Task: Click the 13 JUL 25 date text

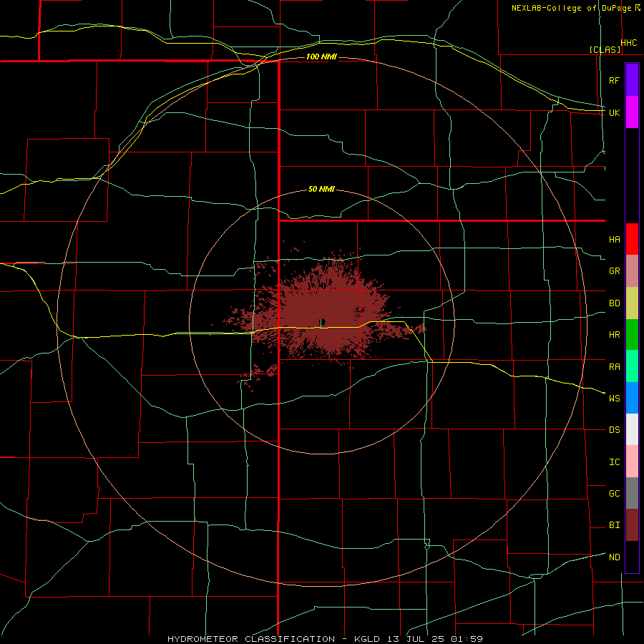Action: point(414,639)
